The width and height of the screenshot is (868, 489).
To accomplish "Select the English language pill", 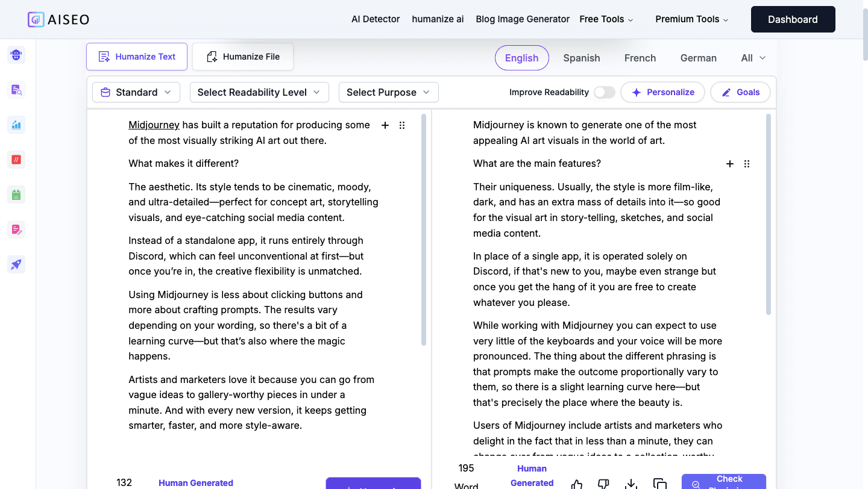I will coord(522,58).
